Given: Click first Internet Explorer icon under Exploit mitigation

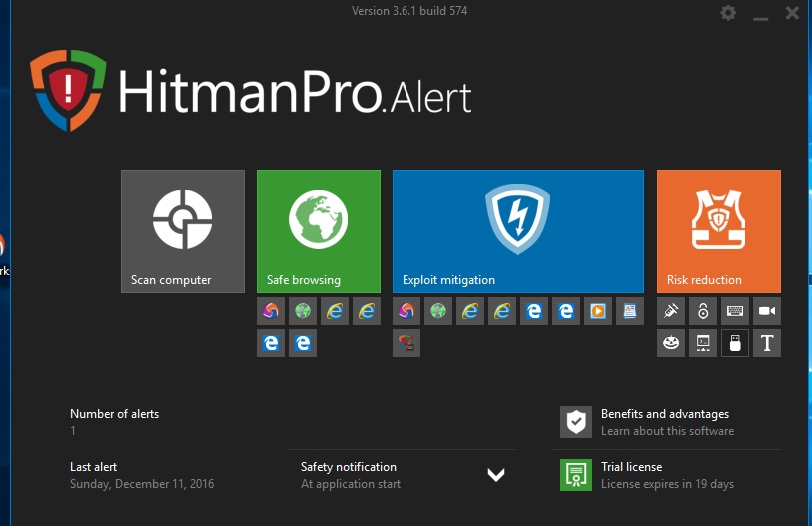Looking at the screenshot, I should click(x=470, y=311).
